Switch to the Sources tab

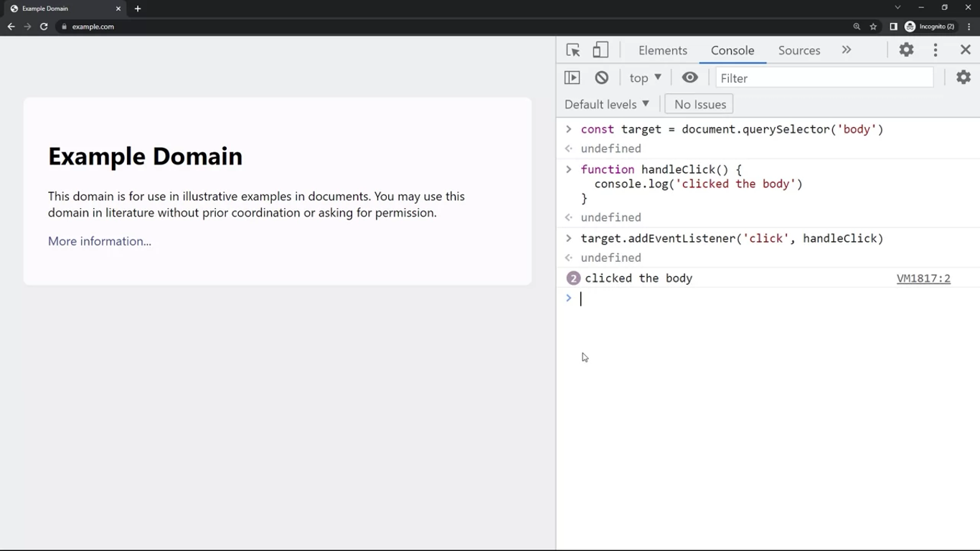tap(798, 50)
